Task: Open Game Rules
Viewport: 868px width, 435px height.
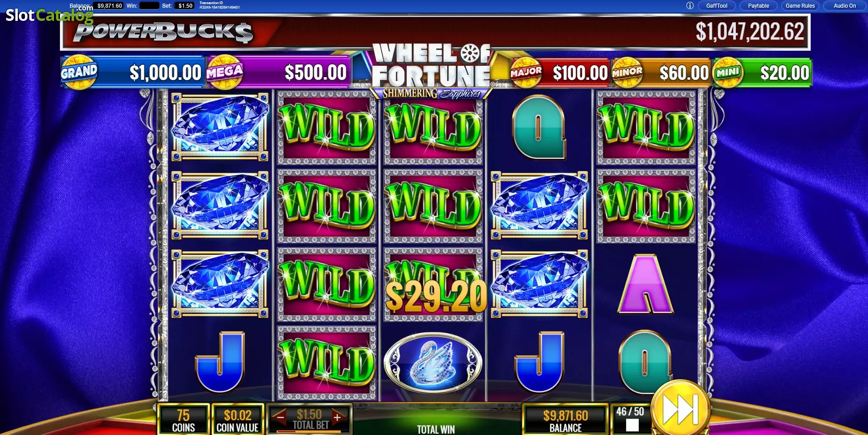Action: 800,5
